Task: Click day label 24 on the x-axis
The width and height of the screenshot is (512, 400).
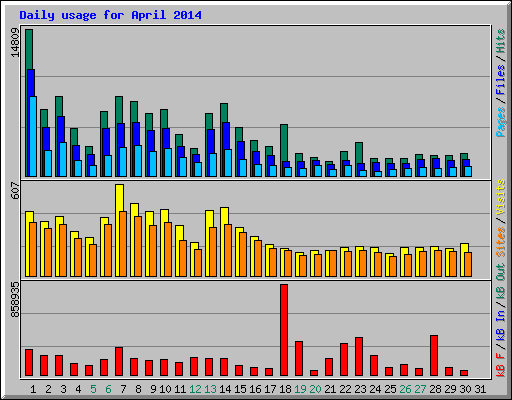Action: [375, 389]
